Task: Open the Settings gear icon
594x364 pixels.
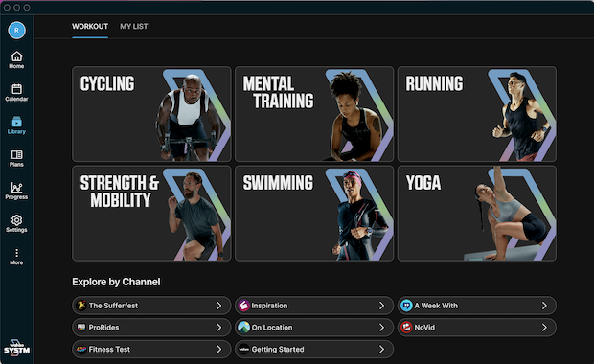Action: (16, 220)
